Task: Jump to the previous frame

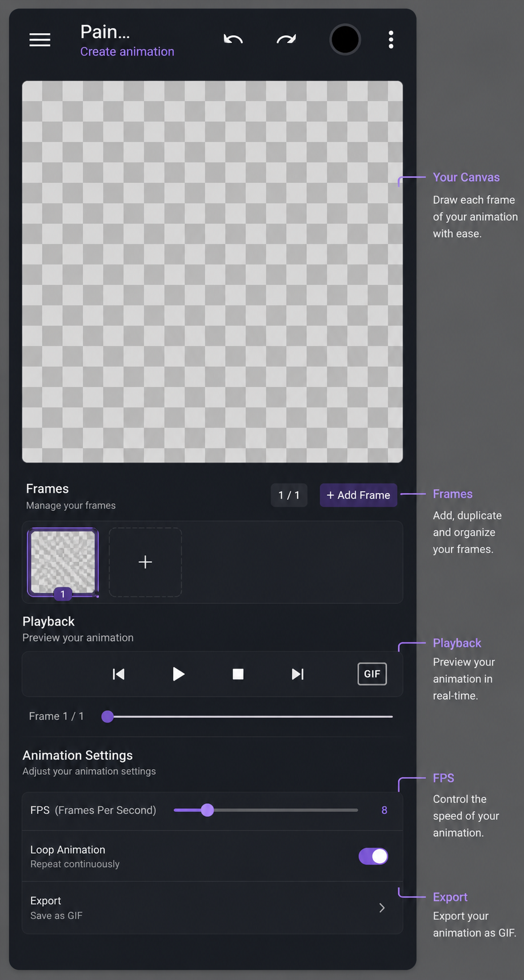Action: pos(119,674)
